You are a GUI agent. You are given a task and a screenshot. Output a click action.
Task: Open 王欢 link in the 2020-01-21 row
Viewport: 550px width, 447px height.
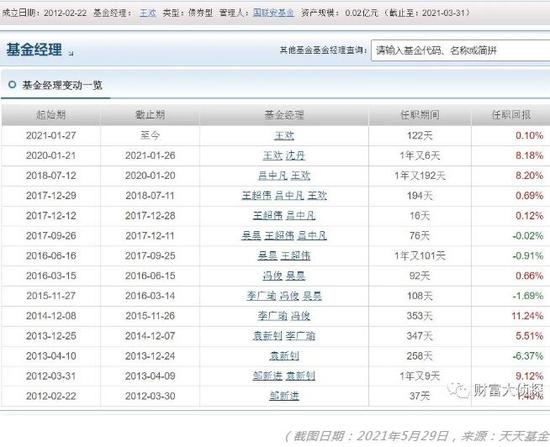[x=273, y=155]
